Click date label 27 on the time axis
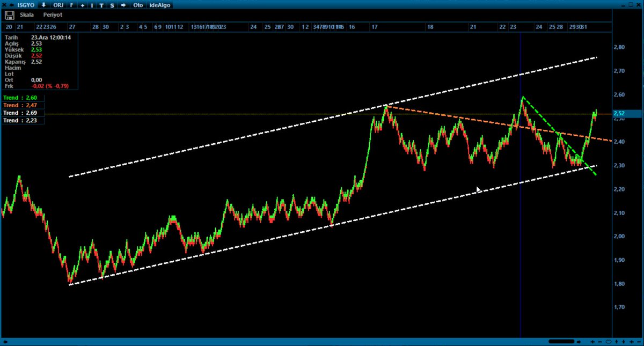 [72, 26]
